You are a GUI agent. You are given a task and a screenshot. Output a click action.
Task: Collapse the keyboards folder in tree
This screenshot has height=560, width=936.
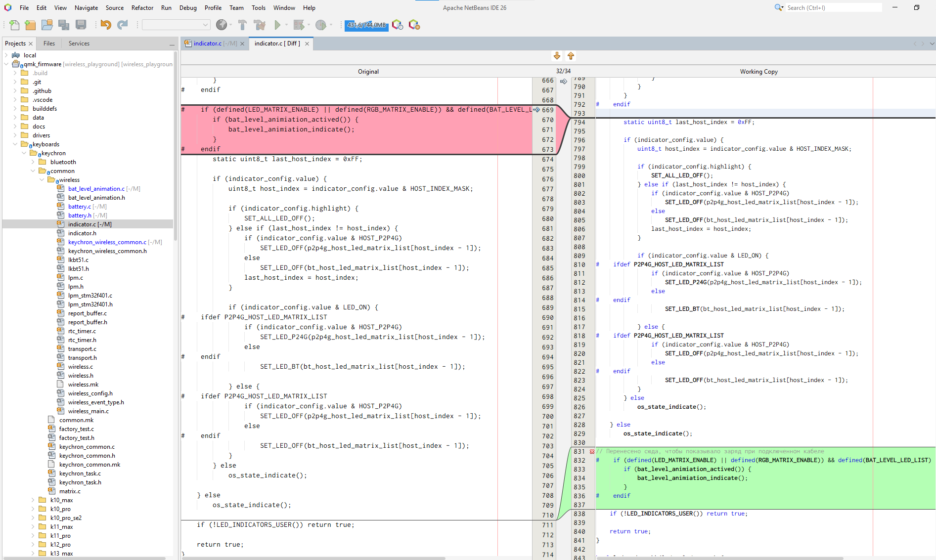(x=15, y=144)
